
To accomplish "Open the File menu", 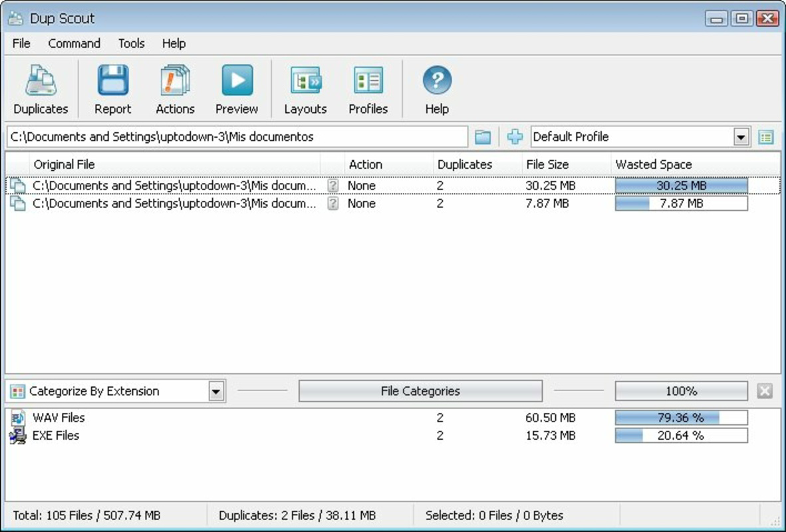I will 21,44.
